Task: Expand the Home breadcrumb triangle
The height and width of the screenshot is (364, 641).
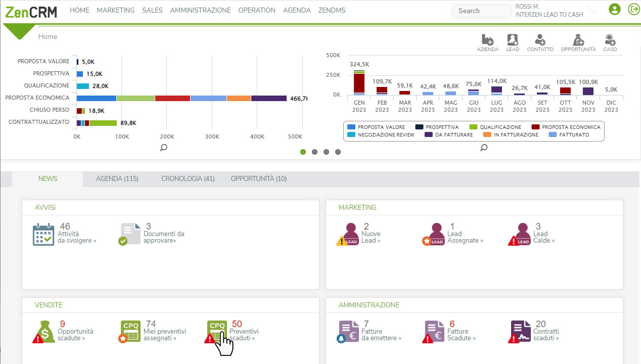Action: point(20,31)
